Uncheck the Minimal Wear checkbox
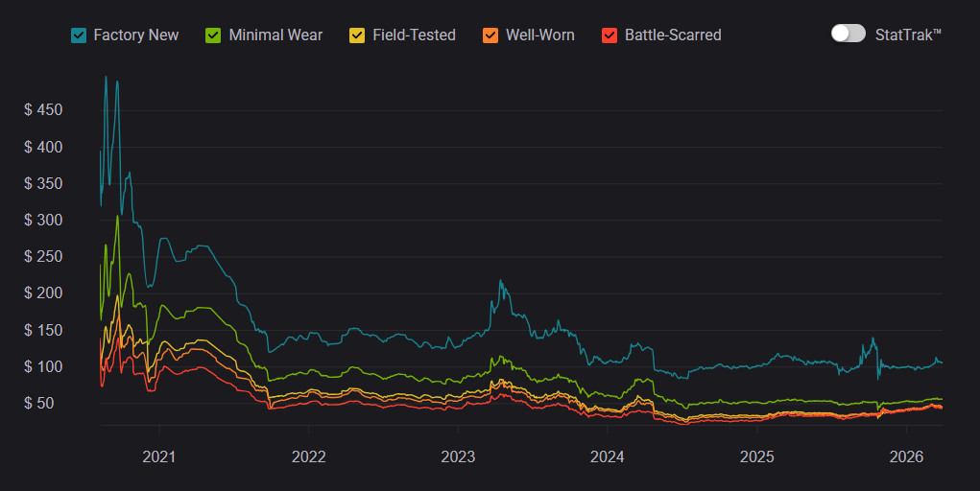 [x=214, y=35]
